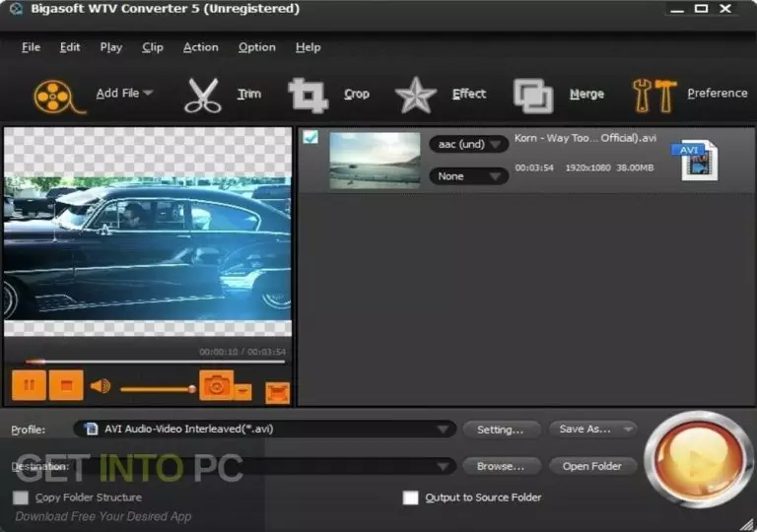
Task: Click the AVI output format icon
Action: 696,161
